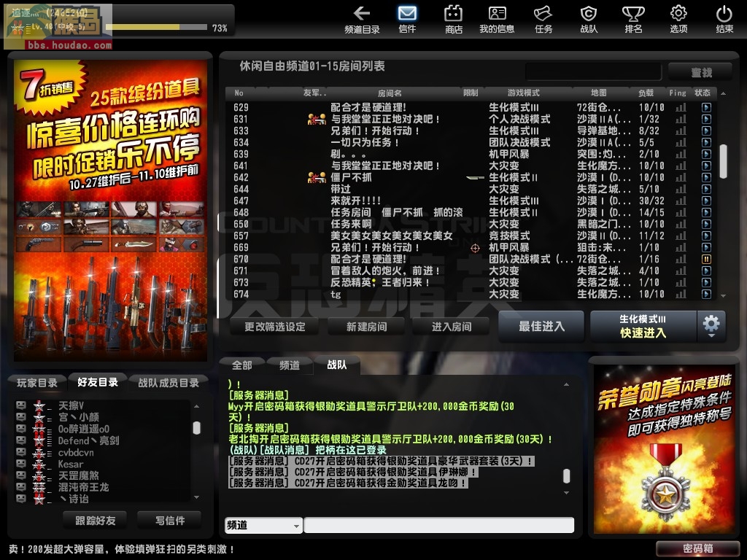Click the experience progress bar showing 73%
The image size is (747, 560).
click(156, 28)
